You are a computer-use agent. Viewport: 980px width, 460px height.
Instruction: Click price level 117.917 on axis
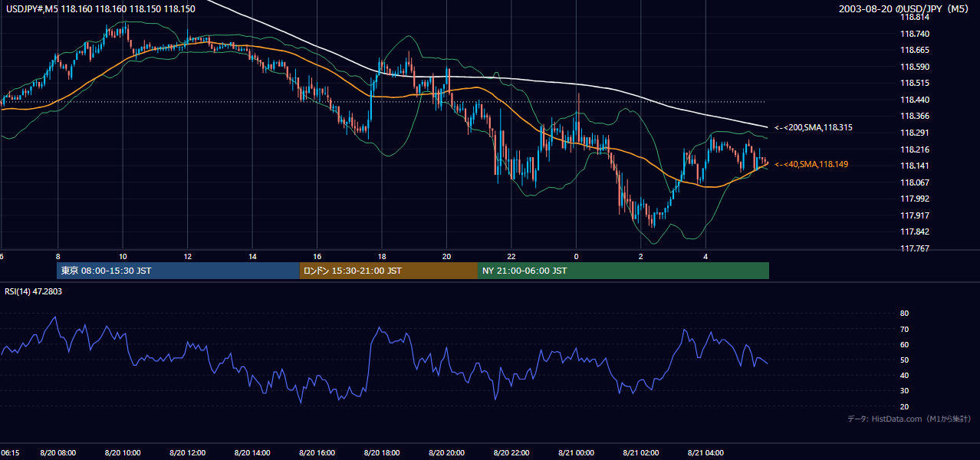915,215
